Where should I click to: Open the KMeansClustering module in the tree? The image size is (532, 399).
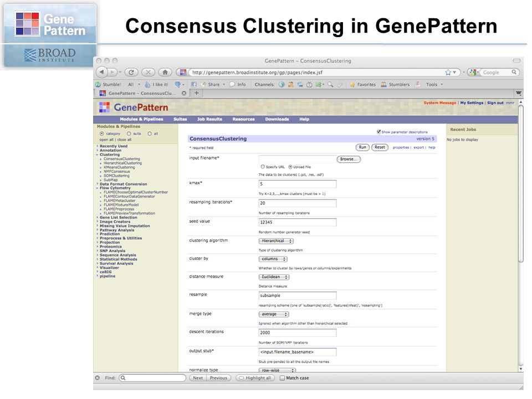click(119, 167)
